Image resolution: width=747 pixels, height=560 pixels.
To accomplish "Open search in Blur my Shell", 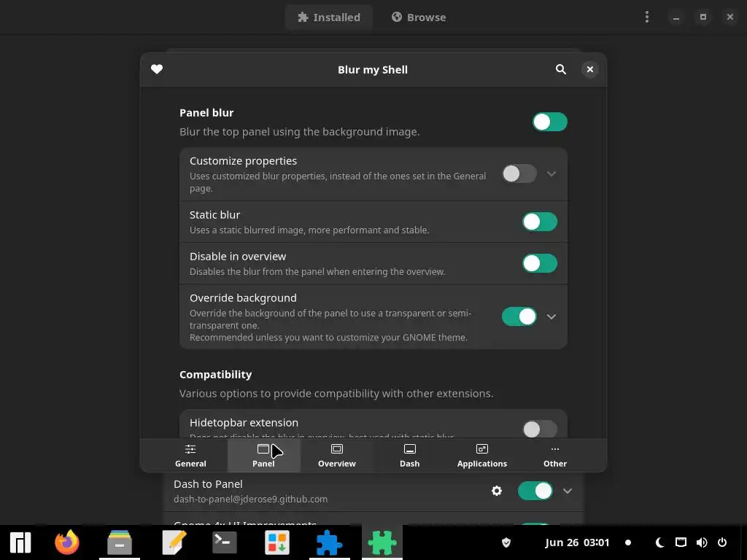I will 561,69.
